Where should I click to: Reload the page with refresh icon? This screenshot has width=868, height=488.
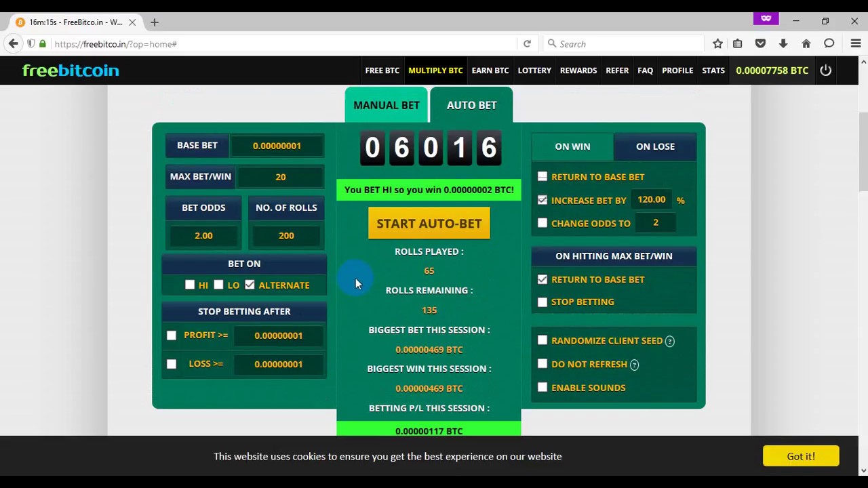527,44
